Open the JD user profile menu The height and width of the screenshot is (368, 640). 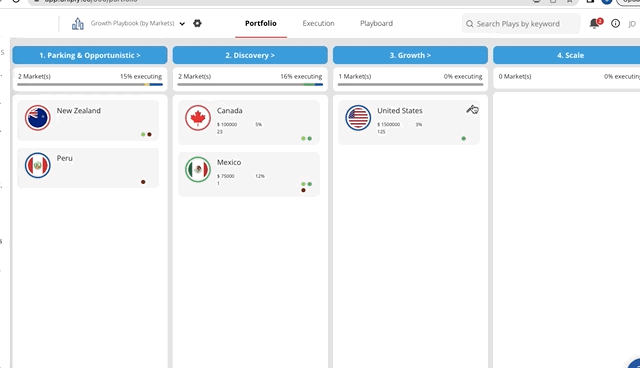[632, 24]
